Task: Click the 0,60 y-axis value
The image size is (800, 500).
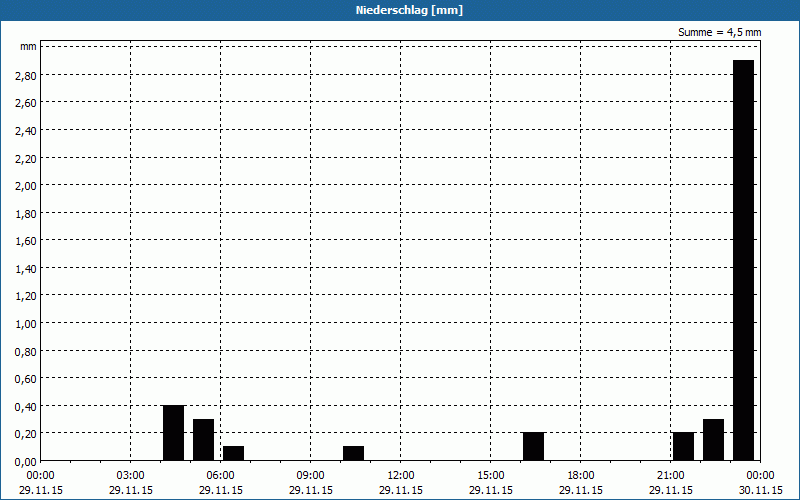Action: click(x=27, y=379)
